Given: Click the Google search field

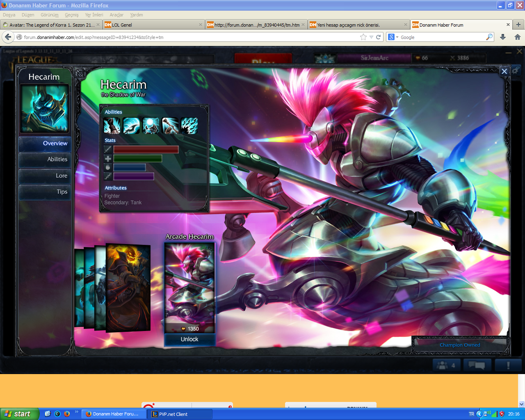Looking at the screenshot, I should coord(443,37).
